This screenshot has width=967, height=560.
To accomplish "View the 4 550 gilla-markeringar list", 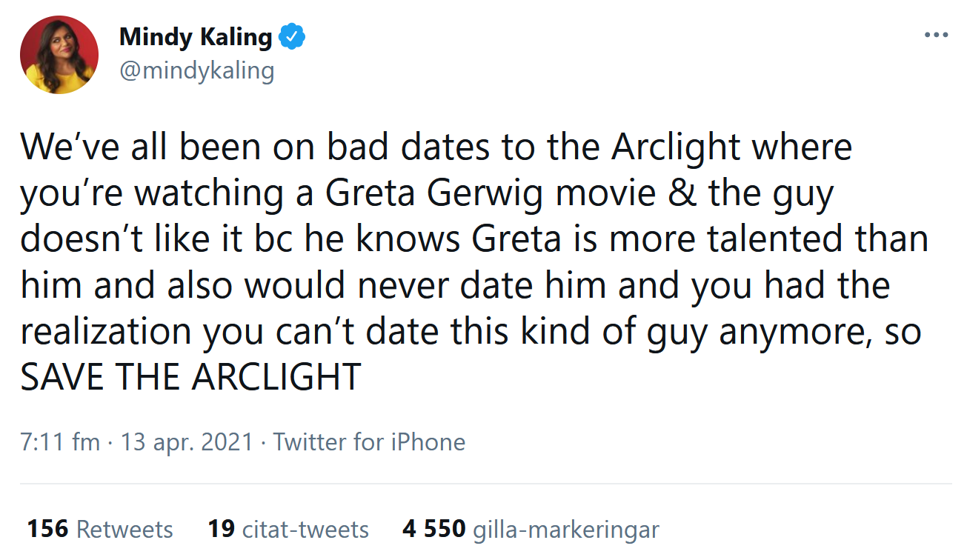I will click(531, 529).
